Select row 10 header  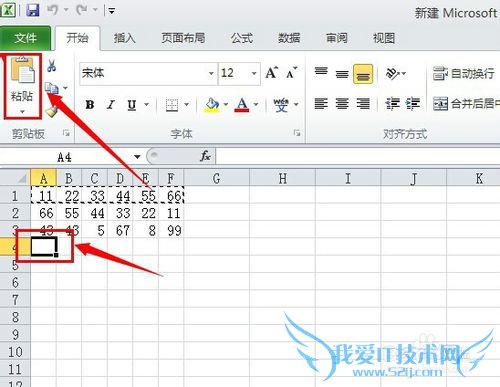[15, 352]
